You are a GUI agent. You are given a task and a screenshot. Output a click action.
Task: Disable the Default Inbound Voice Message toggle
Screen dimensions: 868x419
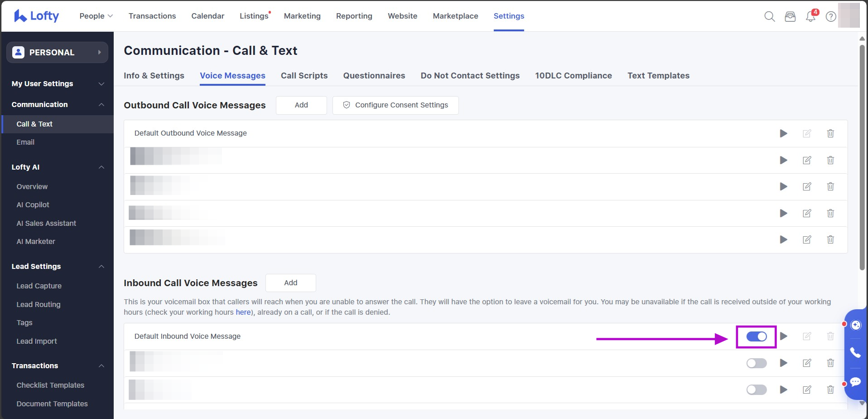coord(756,336)
